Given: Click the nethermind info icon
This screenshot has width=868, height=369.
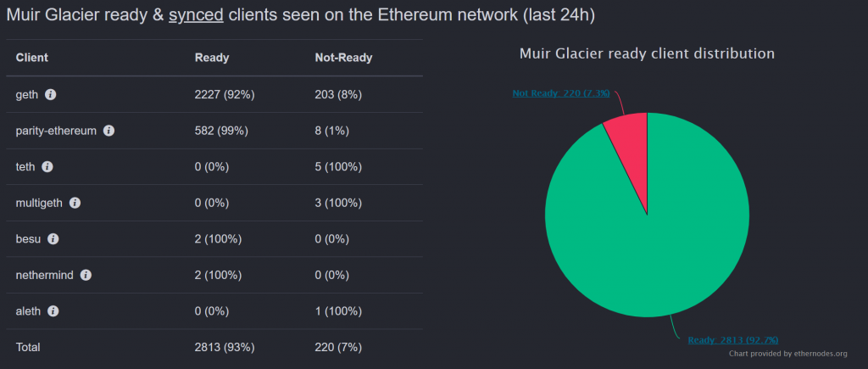Looking at the screenshot, I should (86, 276).
